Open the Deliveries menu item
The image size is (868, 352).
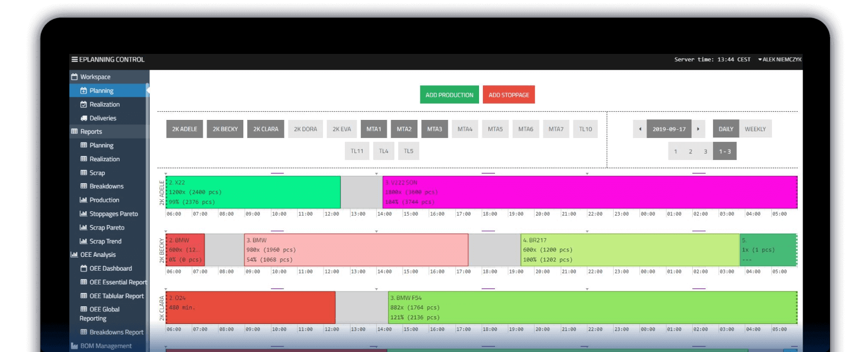(x=103, y=118)
